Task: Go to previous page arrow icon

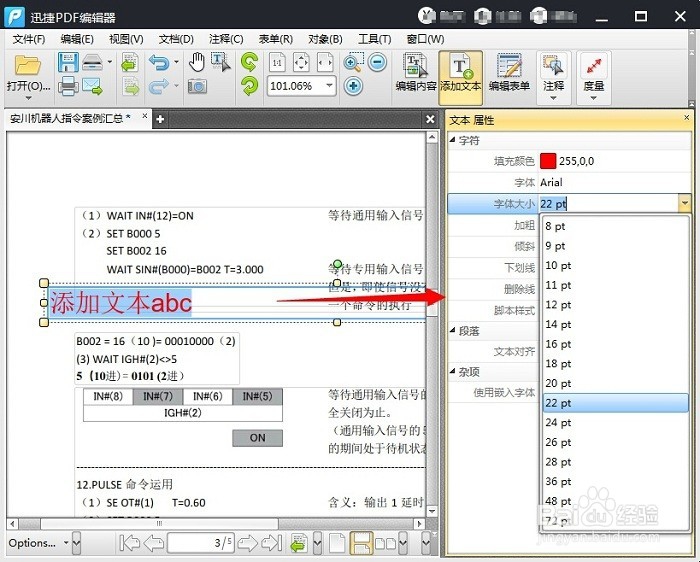Action: 154,543
